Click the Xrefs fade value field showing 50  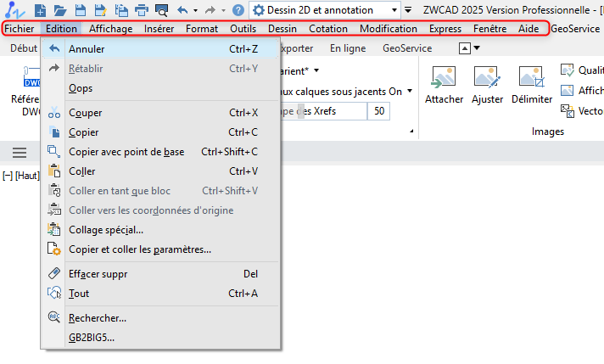[x=378, y=111]
